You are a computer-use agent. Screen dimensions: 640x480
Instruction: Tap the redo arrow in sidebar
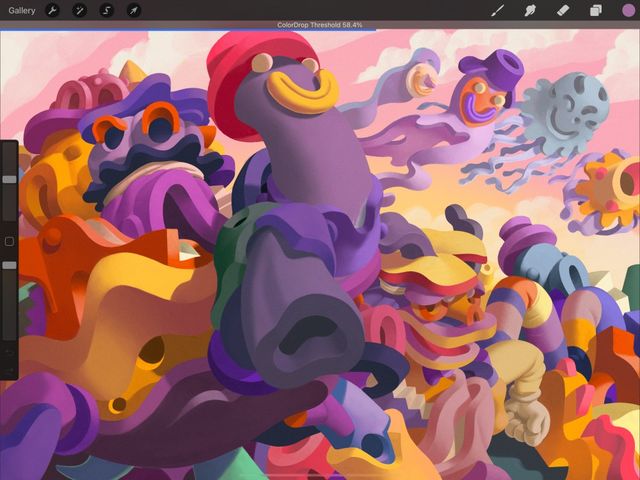pyautogui.click(x=9, y=371)
